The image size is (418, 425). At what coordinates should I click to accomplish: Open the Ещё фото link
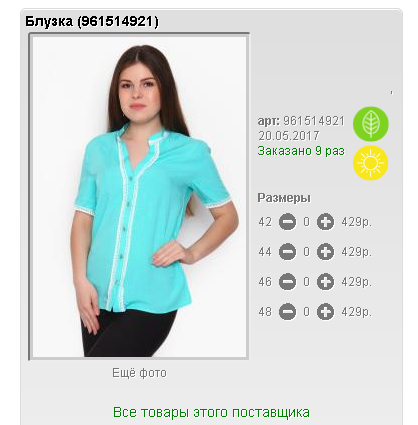coord(139,373)
